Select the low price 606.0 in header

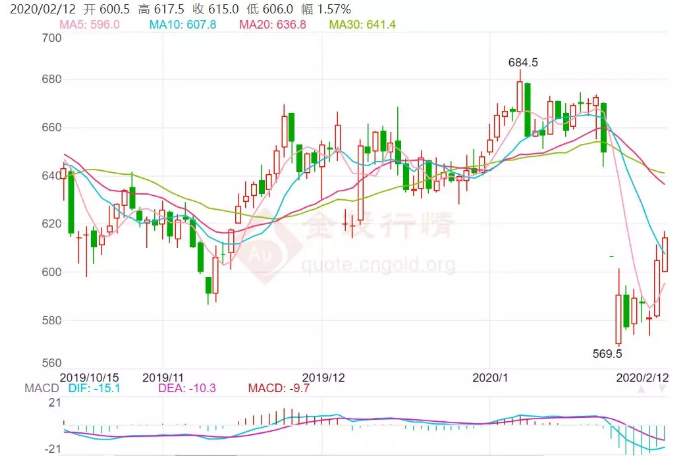point(278,9)
